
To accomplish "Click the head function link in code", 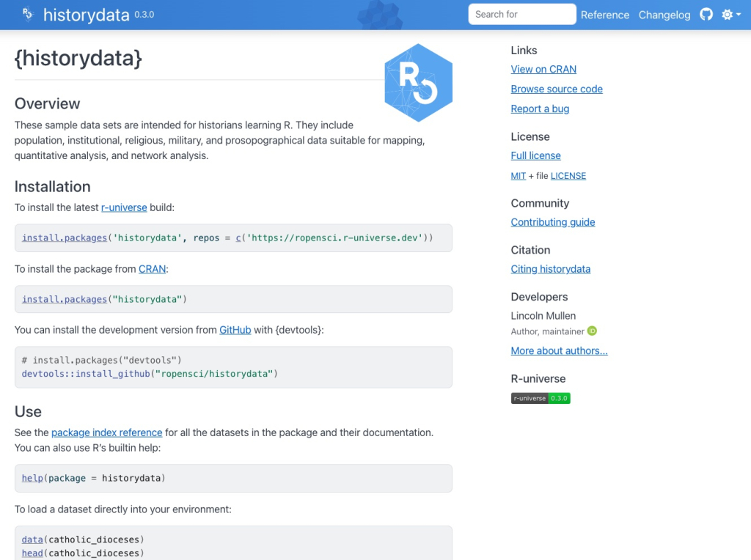I will click(32, 553).
